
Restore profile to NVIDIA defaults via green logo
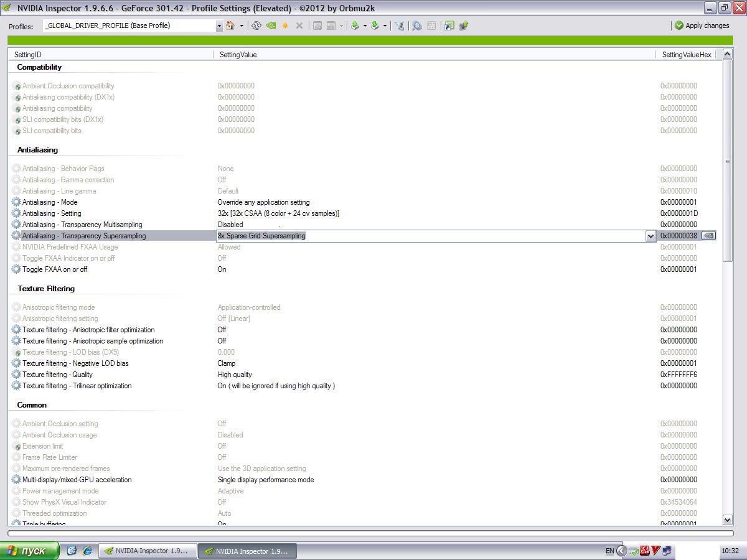coord(271,26)
